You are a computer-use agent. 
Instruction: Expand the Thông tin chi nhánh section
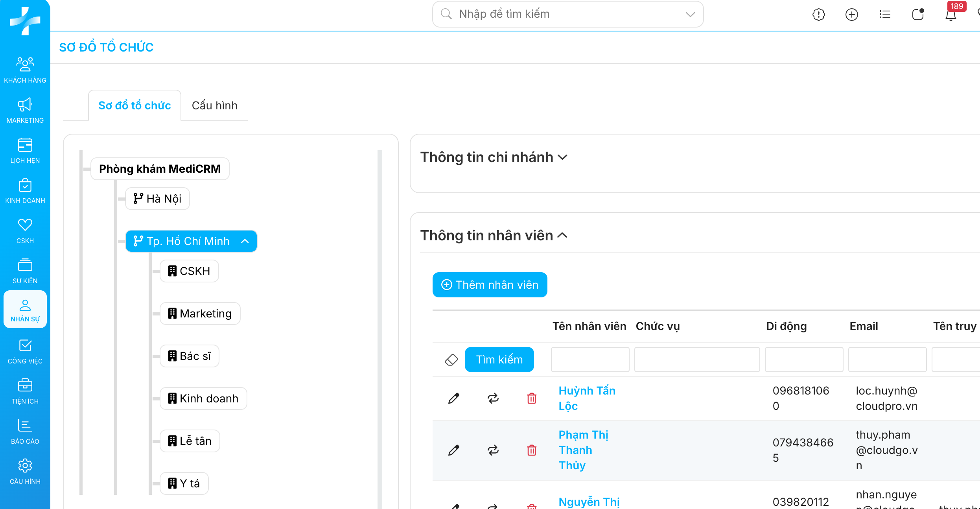tap(563, 157)
